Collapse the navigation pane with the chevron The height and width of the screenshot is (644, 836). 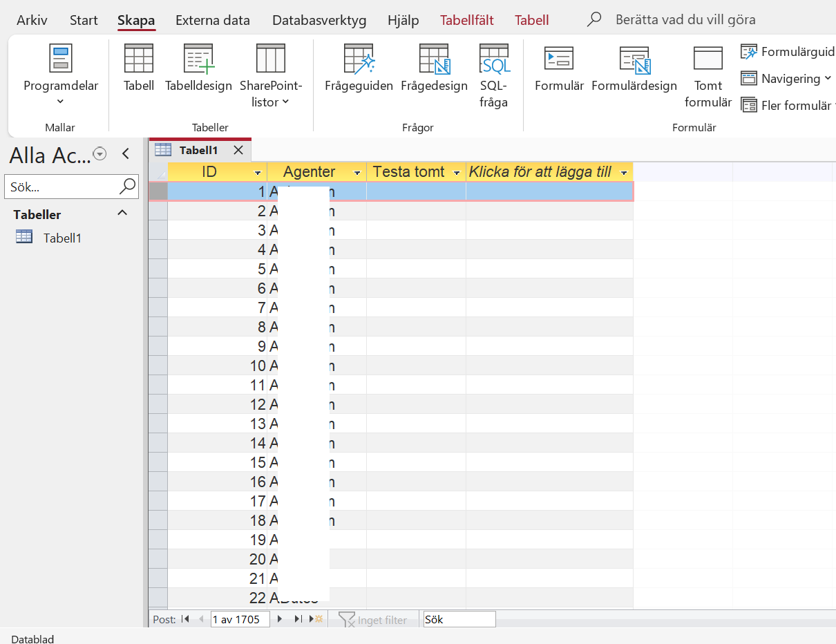126,154
